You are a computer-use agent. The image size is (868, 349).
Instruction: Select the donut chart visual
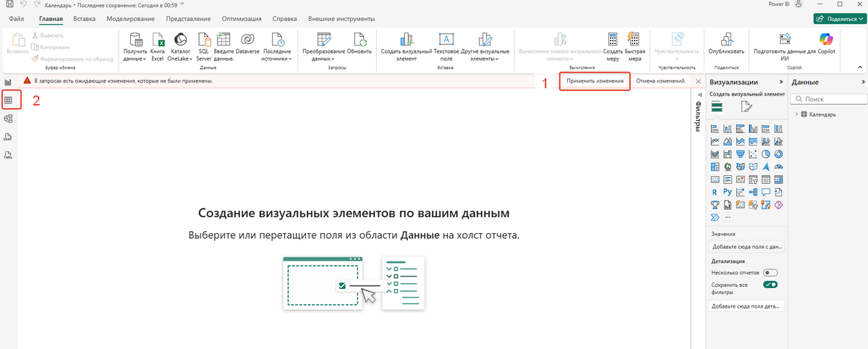[x=778, y=154]
